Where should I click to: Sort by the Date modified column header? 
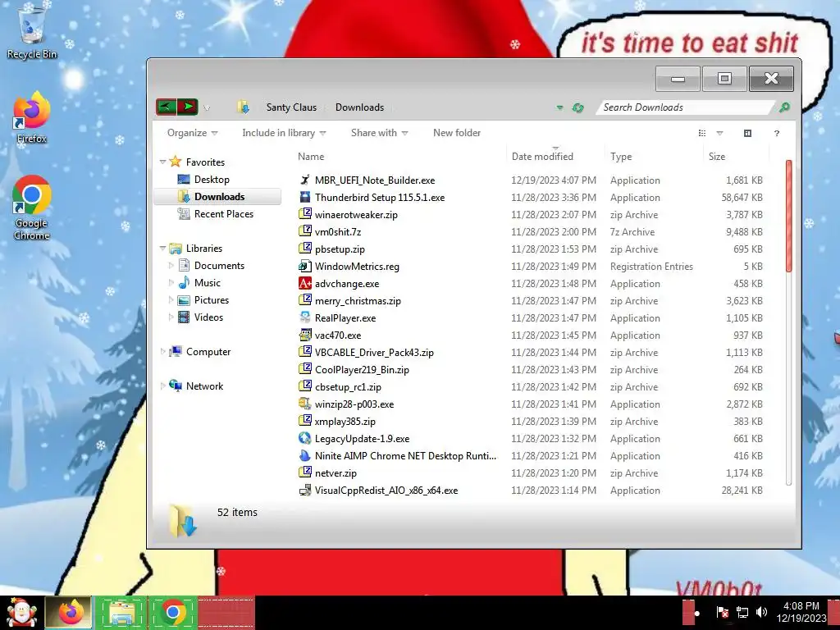click(542, 157)
